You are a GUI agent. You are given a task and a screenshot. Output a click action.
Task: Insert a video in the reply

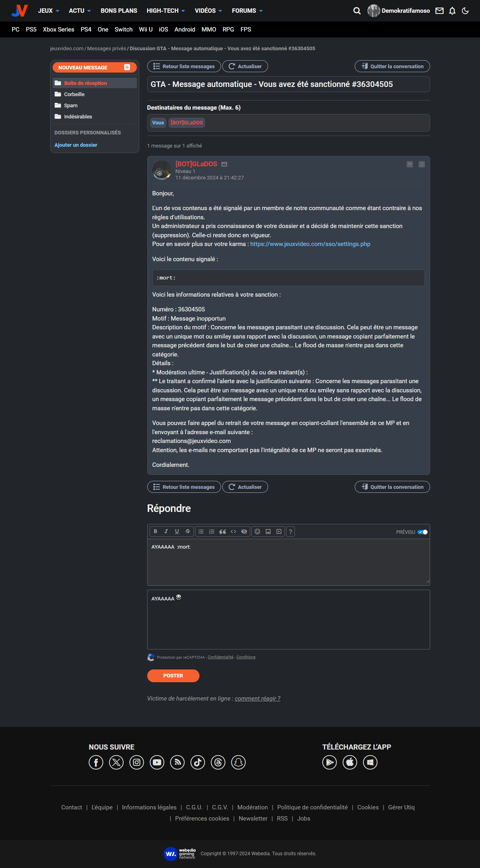[x=279, y=531]
